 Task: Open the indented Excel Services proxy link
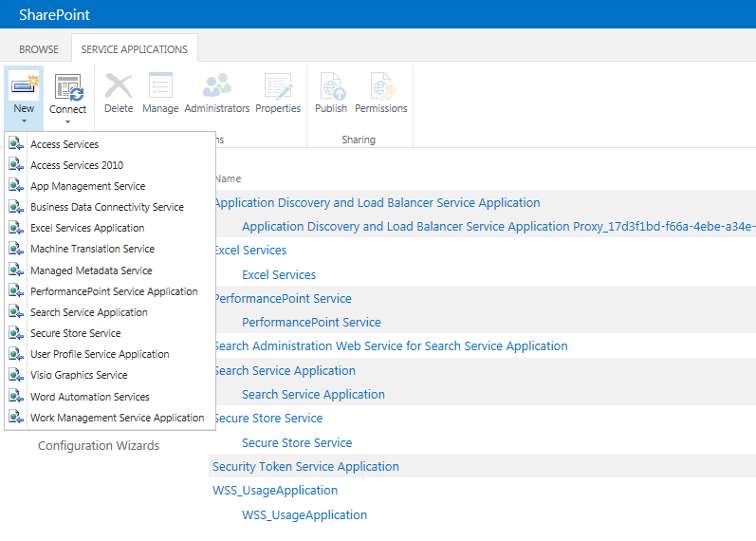[x=279, y=274]
